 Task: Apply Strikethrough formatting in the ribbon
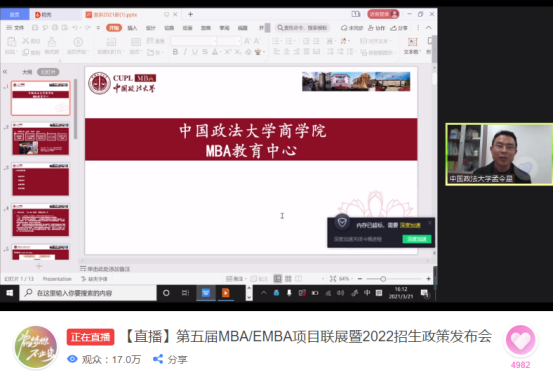tap(205, 52)
